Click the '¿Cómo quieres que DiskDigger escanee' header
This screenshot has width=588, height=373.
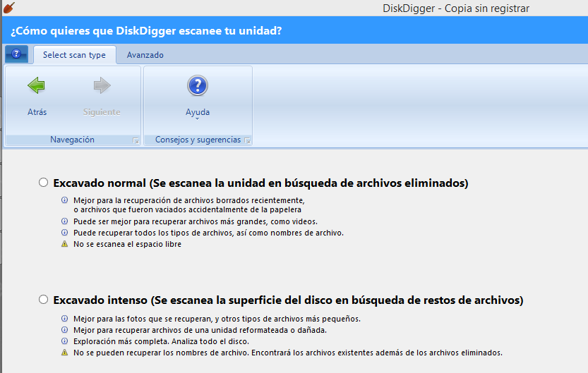(x=146, y=31)
